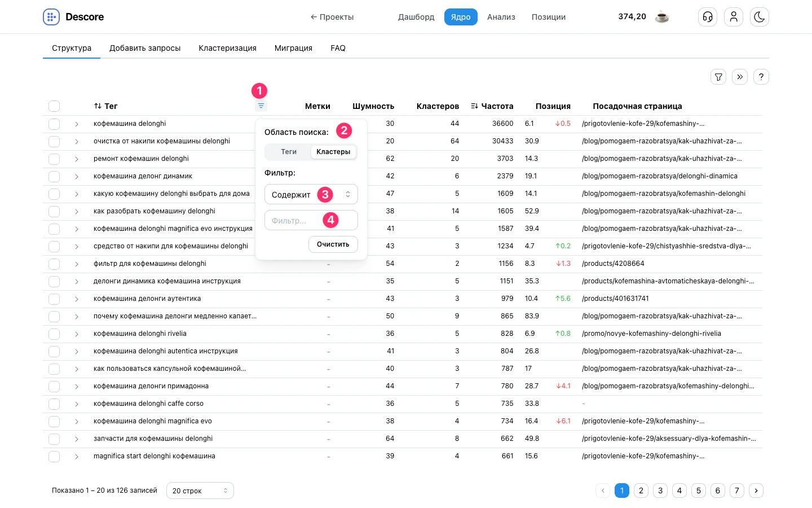Click the filter icon in Тег column header

click(x=261, y=106)
